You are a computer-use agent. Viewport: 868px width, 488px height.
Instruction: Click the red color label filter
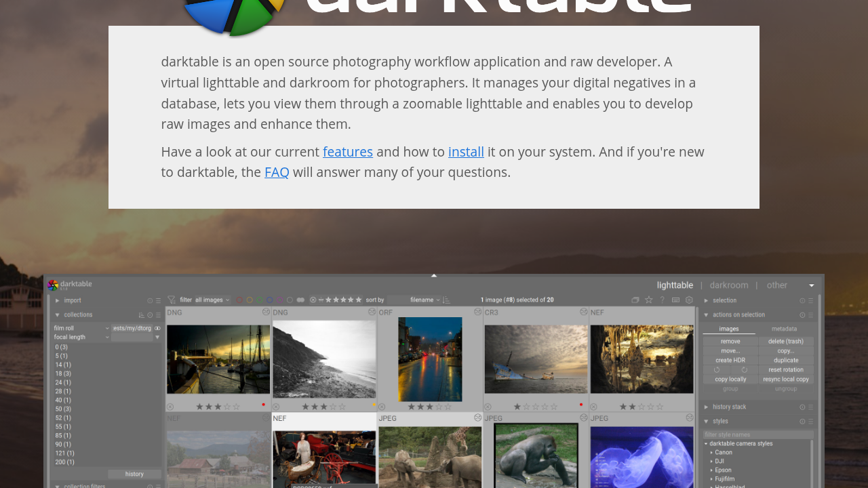coord(239,300)
